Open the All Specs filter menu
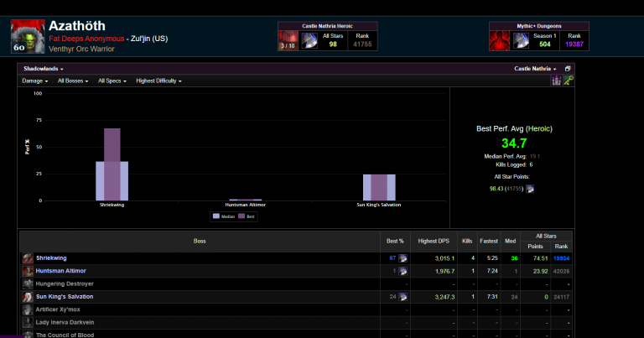The width and height of the screenshot is (644, 338). pyautogui.click(x=113, y=81)
